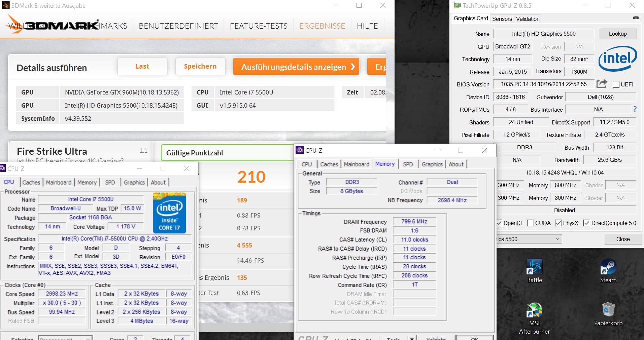This screenshot has width=644, height=340.
Task: Click the Core Speed value 2998.23 MHz
Action: 62,294
